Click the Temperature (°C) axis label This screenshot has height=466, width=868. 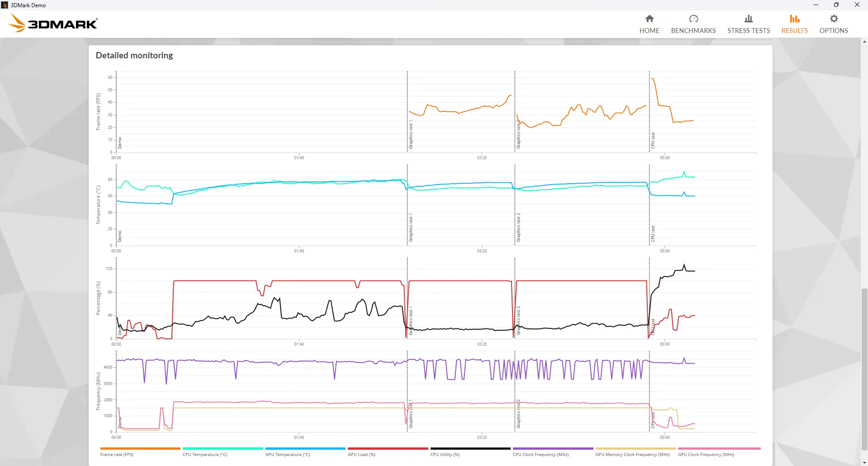click(x=98, y=205)
